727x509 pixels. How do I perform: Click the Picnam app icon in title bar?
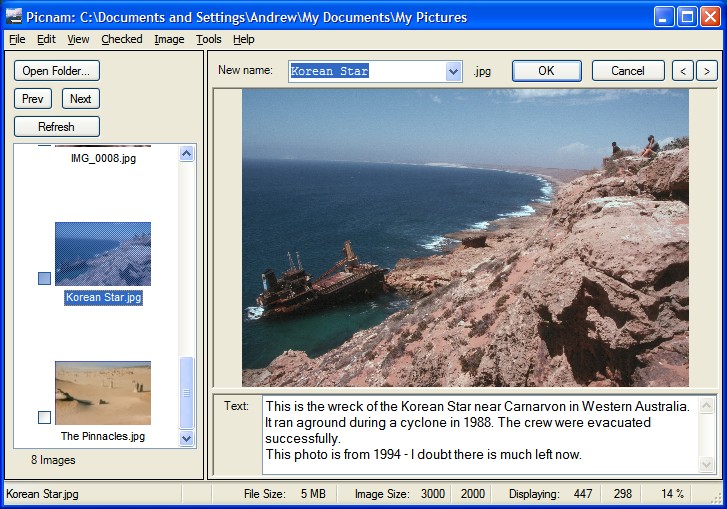click(x=14, y=16)
